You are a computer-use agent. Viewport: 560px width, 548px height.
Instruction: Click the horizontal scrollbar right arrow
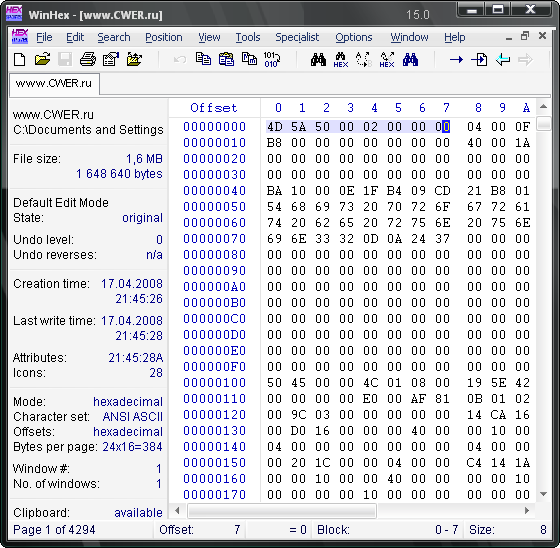(x=527, y=511)
